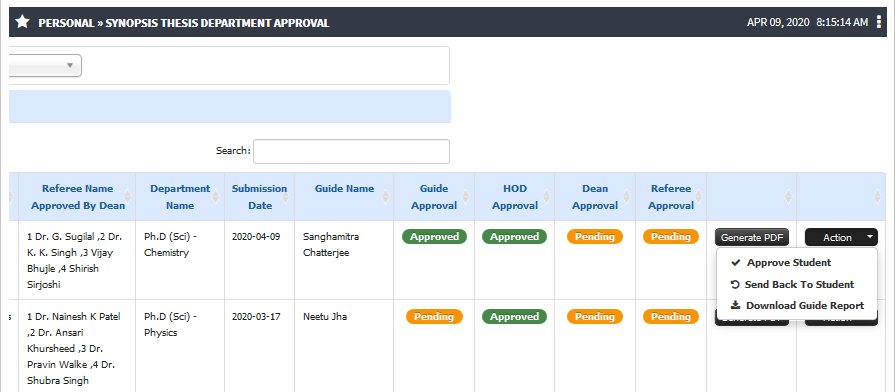Sort by Guide Approval column arrows
The width and height of the screenshot is (895, 392).
[x=465, y=197]
